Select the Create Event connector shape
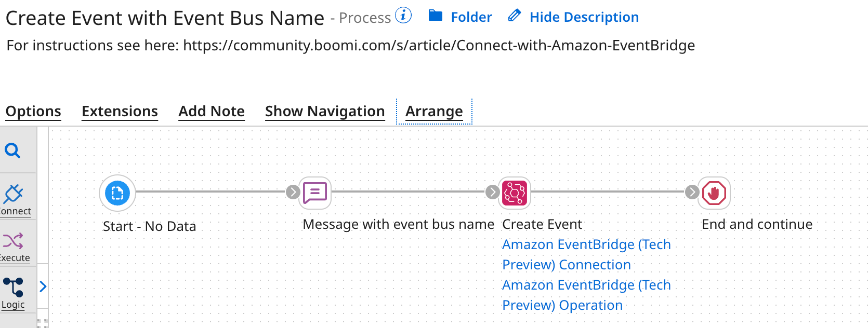 [514, 193]
